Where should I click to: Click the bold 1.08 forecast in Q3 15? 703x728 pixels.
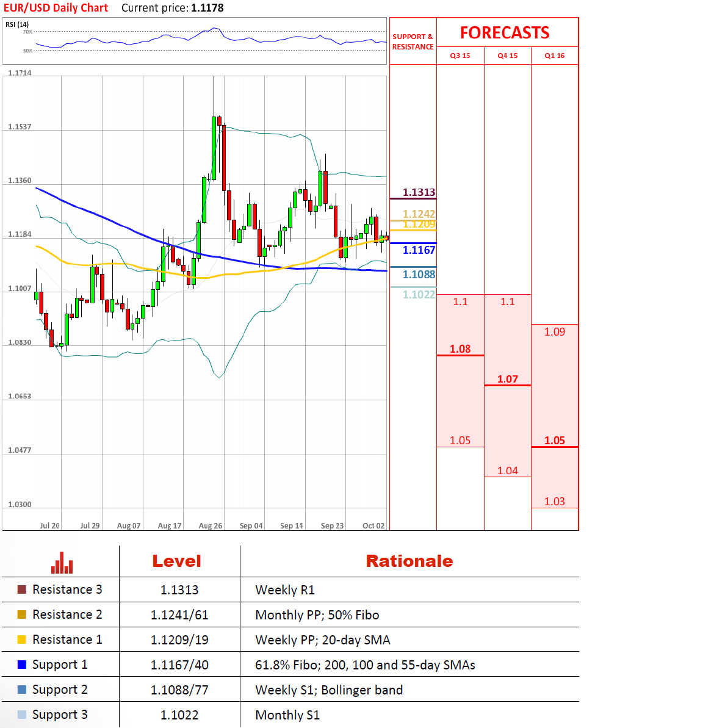[460, 348]
